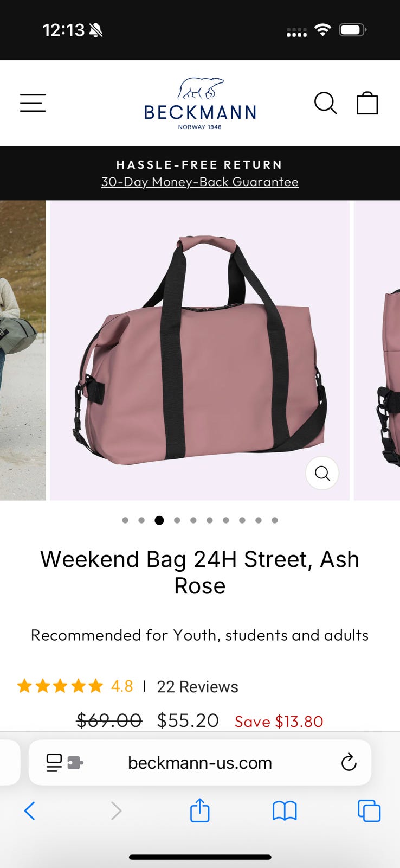
Task: Show open tabs in Safari
Action: pyautogui.click(x=369, y=811)
